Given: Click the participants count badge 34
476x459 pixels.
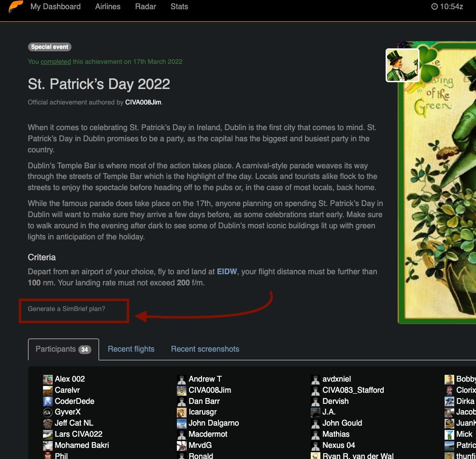Looking at the screenshot, I should [85, 350].
